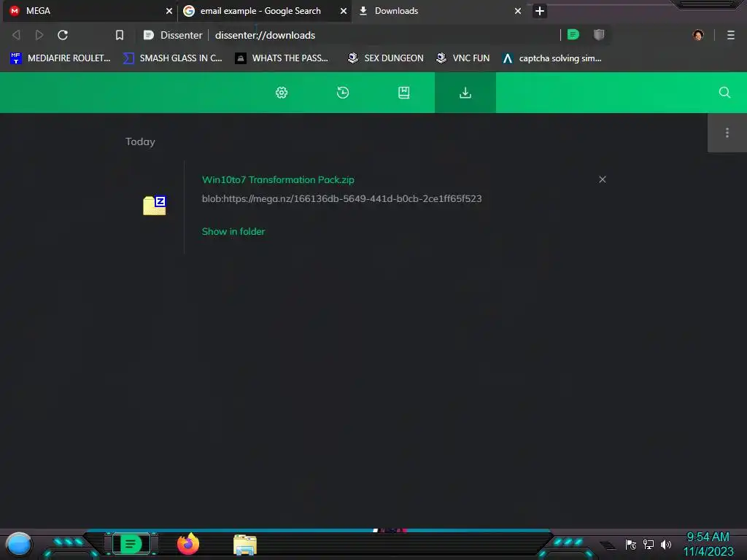
Task: Open a new tab with plus button
Action: (540, 11)
